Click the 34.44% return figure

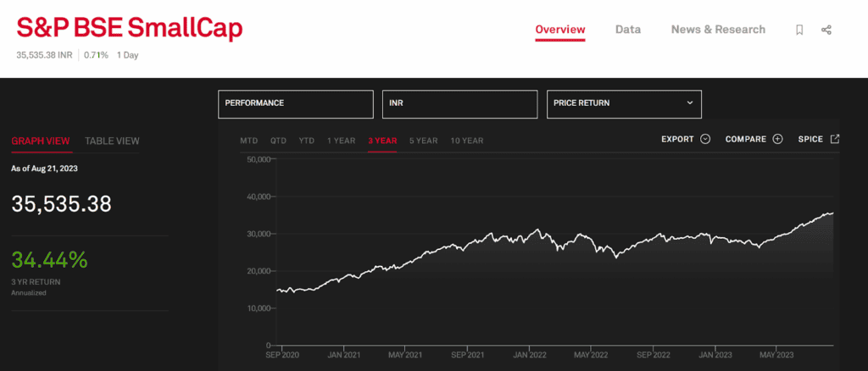click(x=49, y=259)
